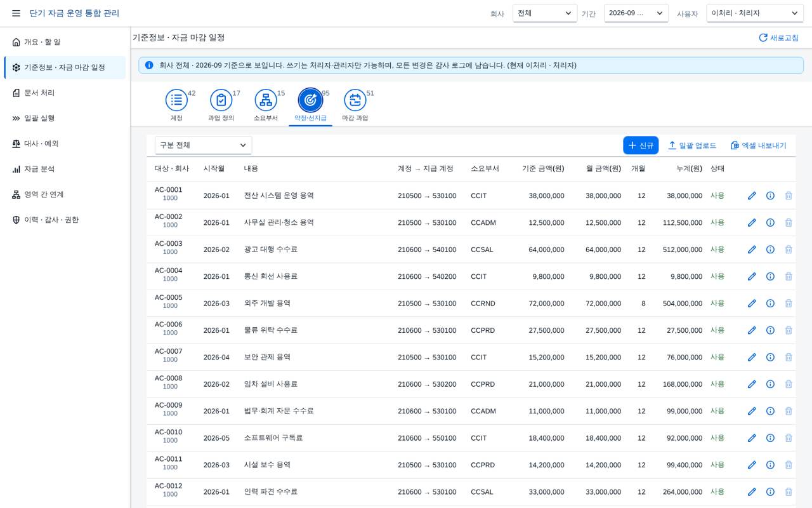
Task: Show info for AC-0007 보안 관제 용역
Action: tap(770, 357)
